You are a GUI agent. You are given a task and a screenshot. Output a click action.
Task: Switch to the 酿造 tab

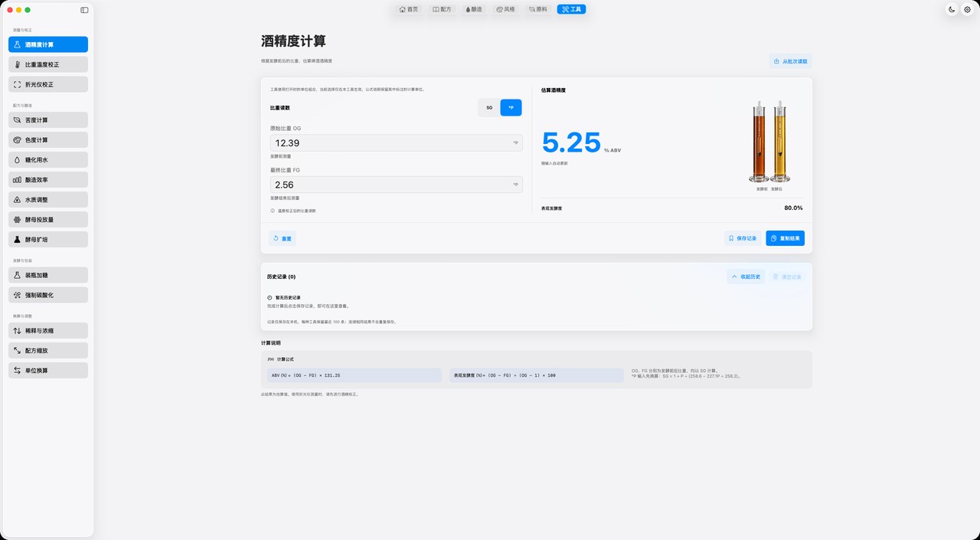tap(474, 9)
